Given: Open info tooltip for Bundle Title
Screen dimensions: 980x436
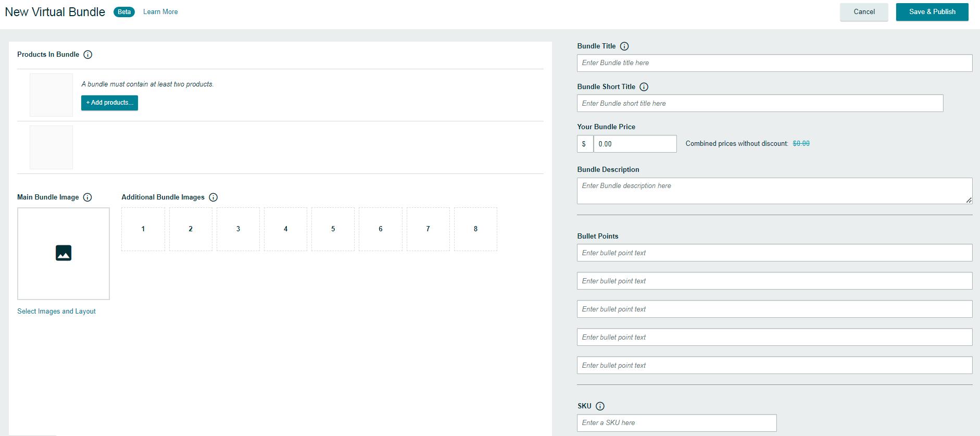Looking at the screenshot, I should tap(624, 46).
